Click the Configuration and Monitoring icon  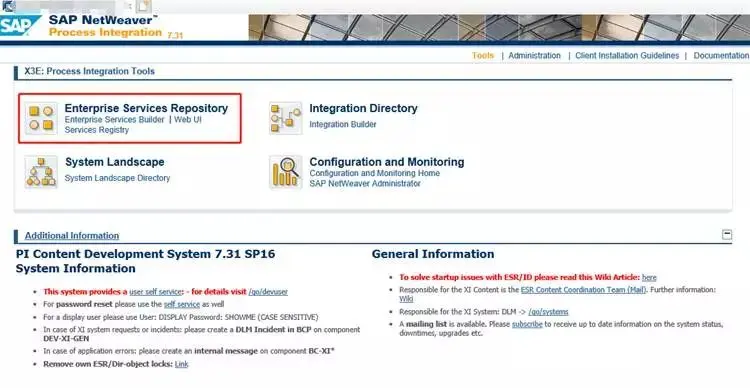tap(286, 172)
